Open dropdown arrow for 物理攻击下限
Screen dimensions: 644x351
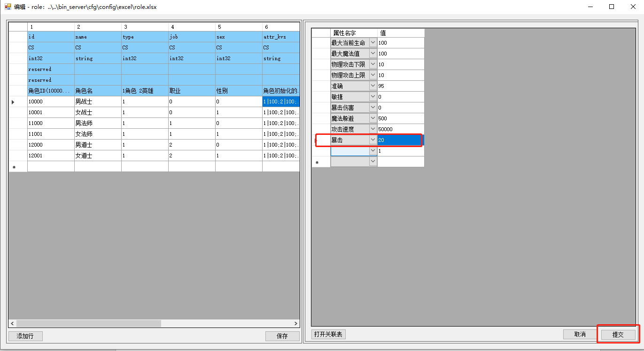coord(373,64)
